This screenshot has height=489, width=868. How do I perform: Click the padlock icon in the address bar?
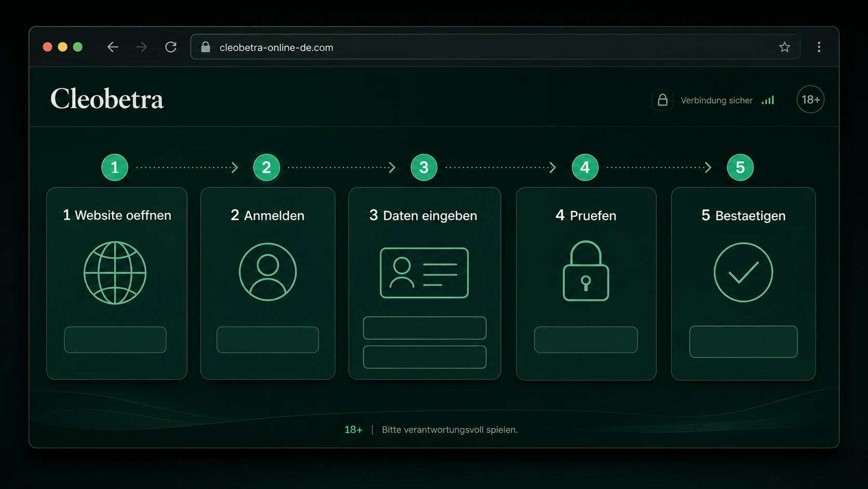(x=206, y=47)
